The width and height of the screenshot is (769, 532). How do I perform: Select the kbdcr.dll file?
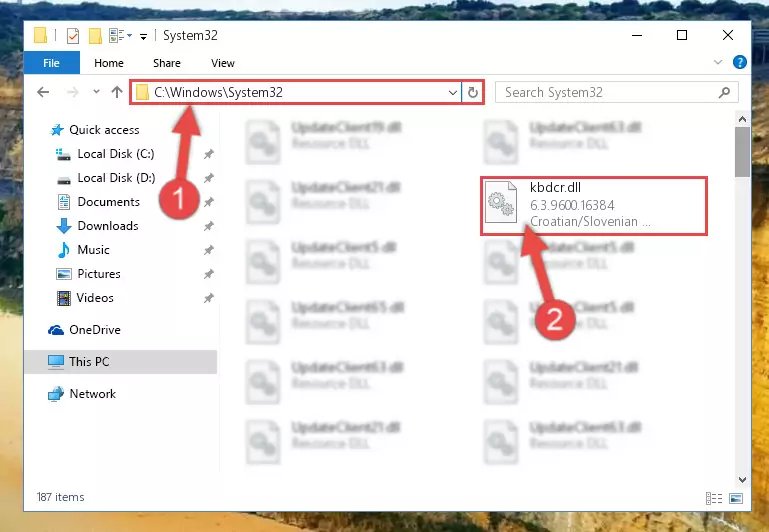tap(593, 205)
